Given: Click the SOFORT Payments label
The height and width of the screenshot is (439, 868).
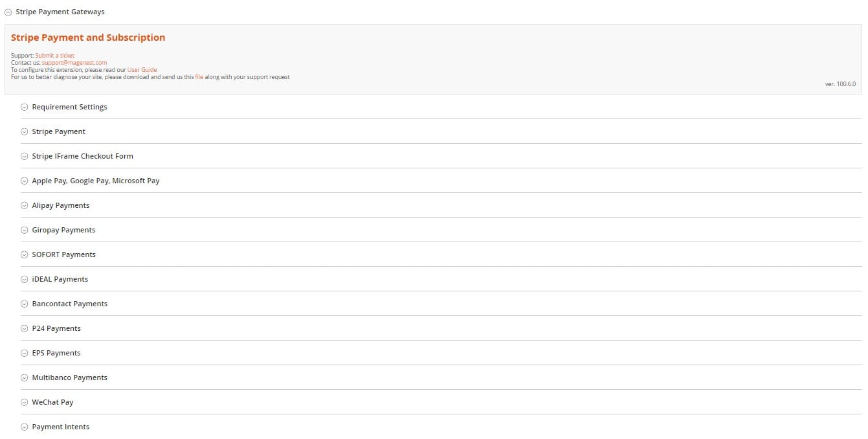Looking at the screenshot, I should click(64, 254).
